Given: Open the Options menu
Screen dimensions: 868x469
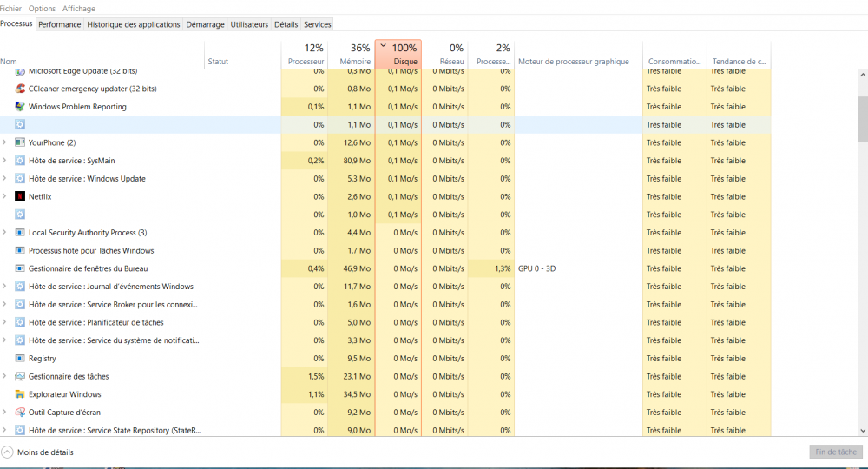Looking at the screenshot, I should pos(42,9).
